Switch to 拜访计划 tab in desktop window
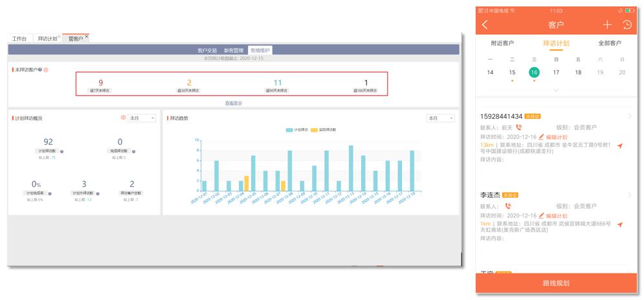This screenshot has width=644, height=300. coord(47,39)
